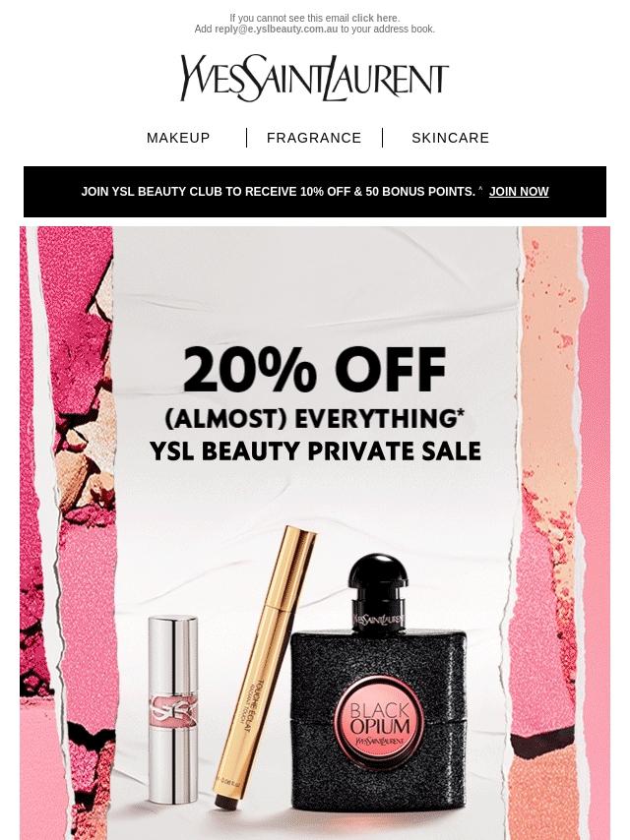Open the FRAGRANCE category

[314, 138]
